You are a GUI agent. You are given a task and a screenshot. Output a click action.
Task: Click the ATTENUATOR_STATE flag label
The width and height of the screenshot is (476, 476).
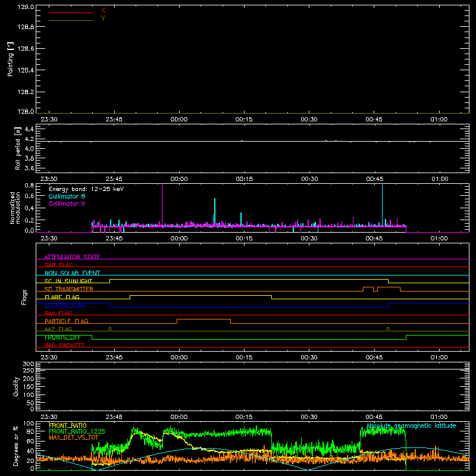[72, 257]
